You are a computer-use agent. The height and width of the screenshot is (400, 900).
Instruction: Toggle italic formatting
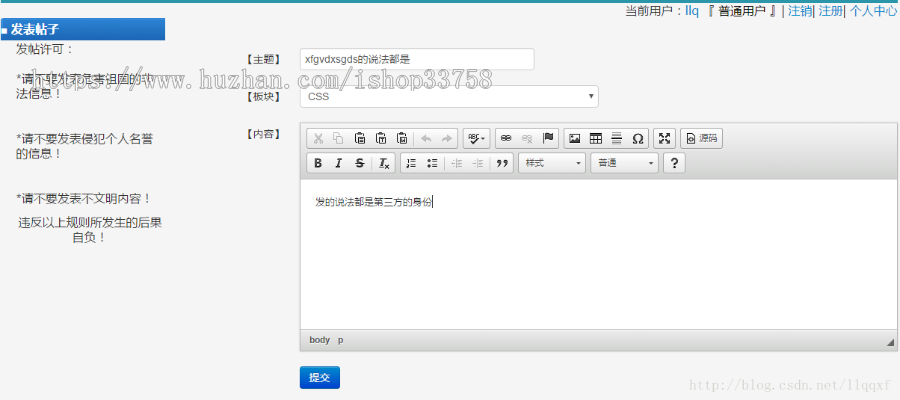pos(339,164)
